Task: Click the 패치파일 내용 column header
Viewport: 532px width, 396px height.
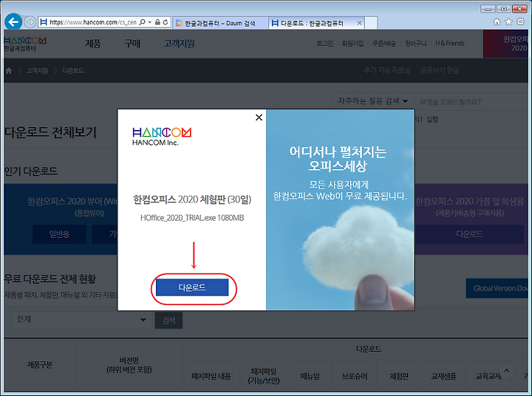Action: [211, 376]
